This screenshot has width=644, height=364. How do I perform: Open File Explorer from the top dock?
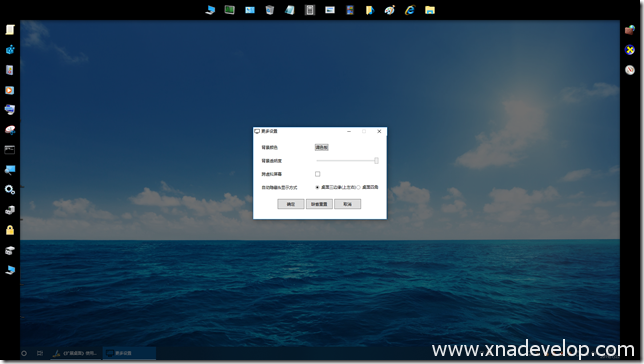(x=430, y=10)
